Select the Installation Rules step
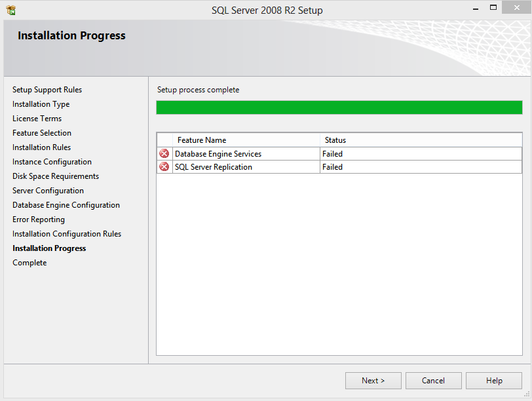This screenshot has width=532, height=401. 41,147
